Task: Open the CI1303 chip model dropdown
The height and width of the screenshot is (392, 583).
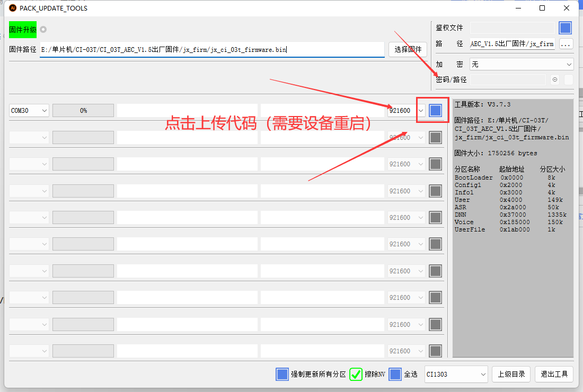Action: (456, 374)
